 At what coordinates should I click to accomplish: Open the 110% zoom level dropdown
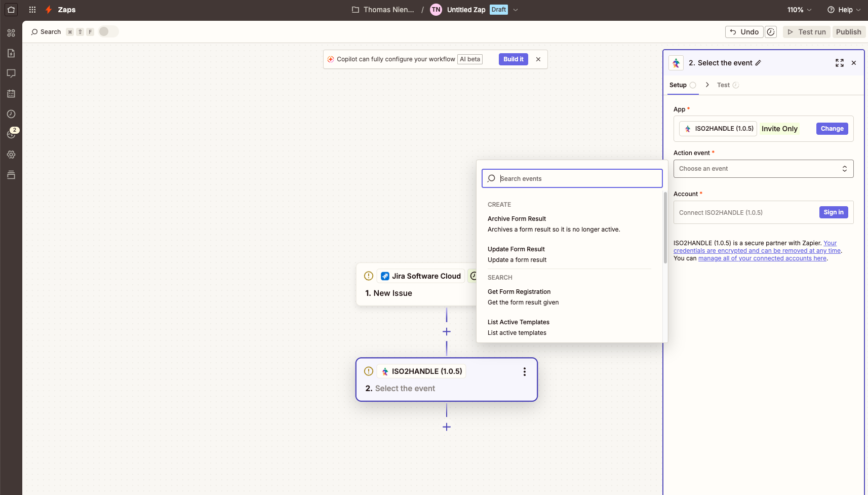pyautogui.click(x=799, y=10)
